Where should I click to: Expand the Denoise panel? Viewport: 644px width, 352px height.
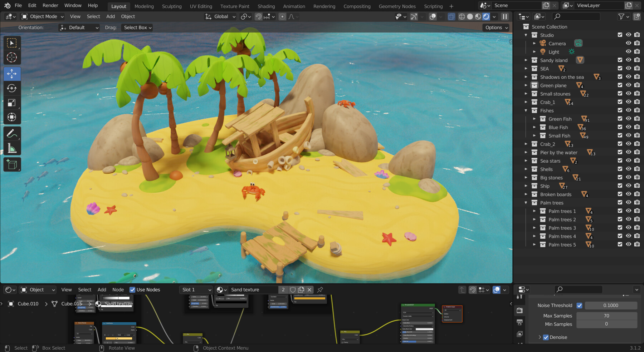(540, 337)
